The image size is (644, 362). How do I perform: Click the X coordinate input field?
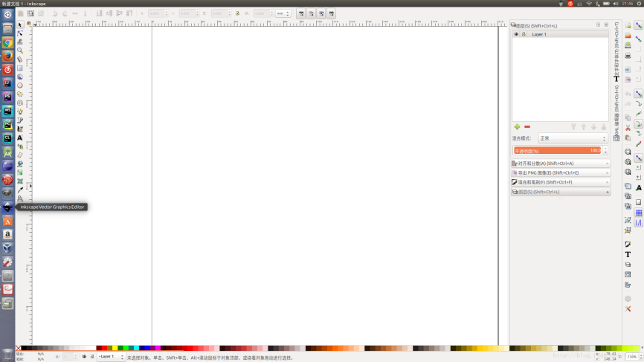click(155, 13)
